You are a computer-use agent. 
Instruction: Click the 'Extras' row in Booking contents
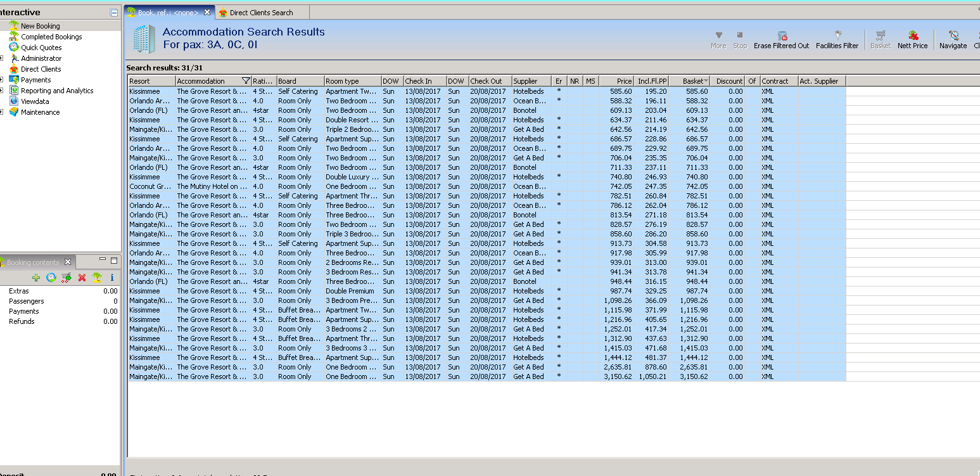coord(60,291)
